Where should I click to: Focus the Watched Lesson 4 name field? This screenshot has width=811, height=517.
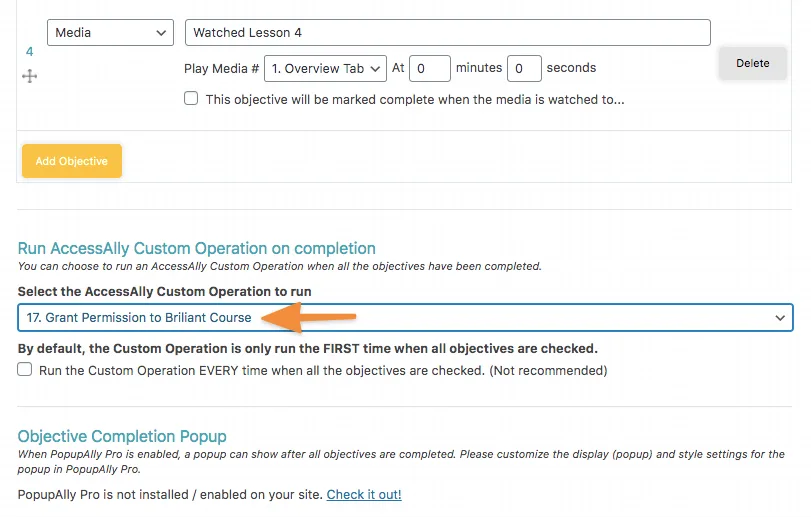447,33
